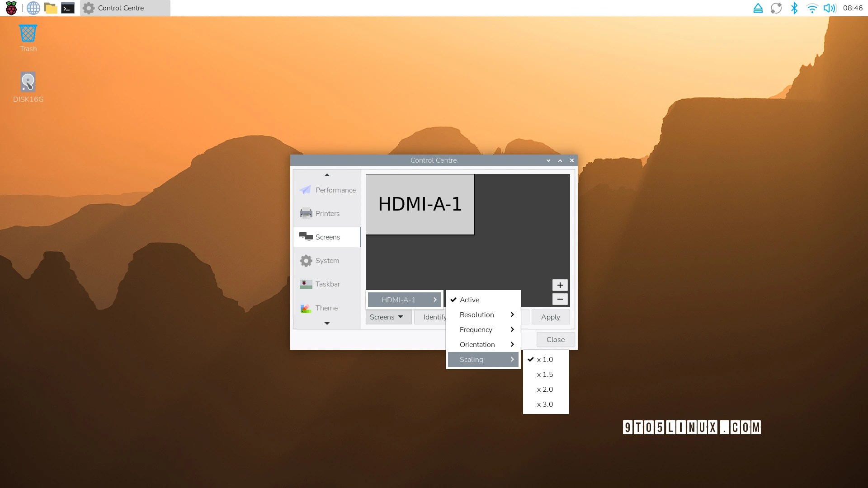Image resolution: width=868 pixels, height=488 pixels.
Task: Open the terminal from the taskbar
Action: (x=68, y=8)
